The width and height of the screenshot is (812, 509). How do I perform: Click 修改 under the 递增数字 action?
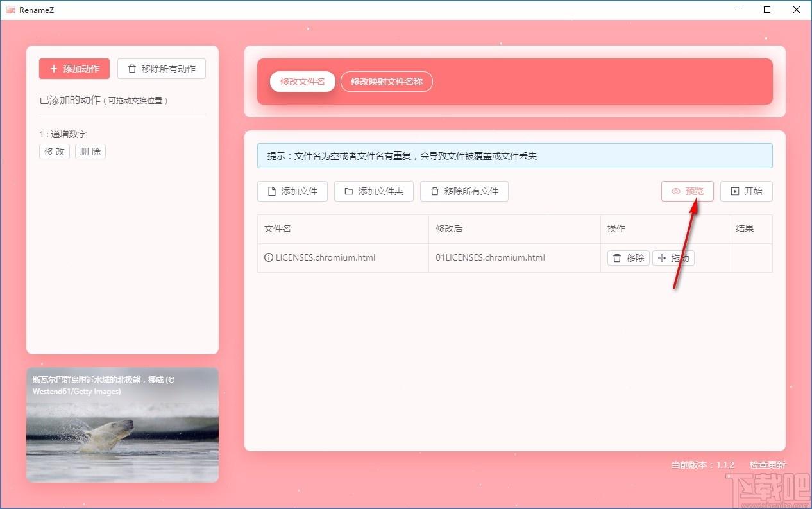point(55,151)
